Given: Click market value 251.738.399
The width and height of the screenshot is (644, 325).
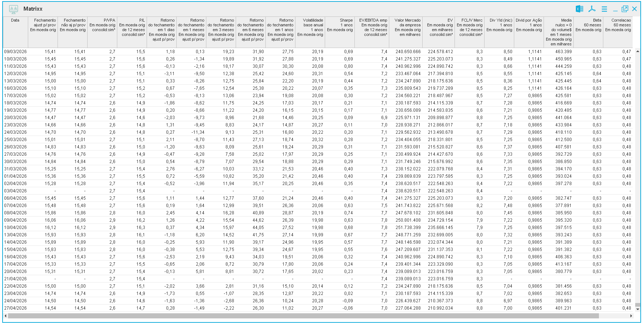Looking at the screenshot, I should 408,228.
